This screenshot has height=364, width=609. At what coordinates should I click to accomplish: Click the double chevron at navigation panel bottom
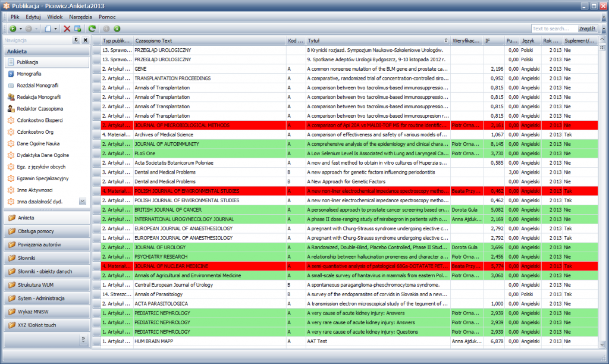[83, 340]
